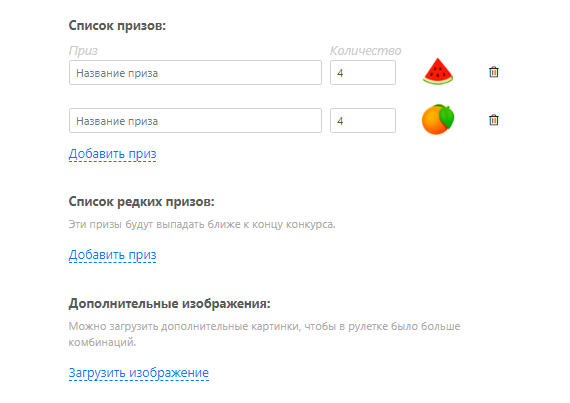Click the 'Список редких призов:' heading
This screenshot has height=403, width=570.
[141, 202]
